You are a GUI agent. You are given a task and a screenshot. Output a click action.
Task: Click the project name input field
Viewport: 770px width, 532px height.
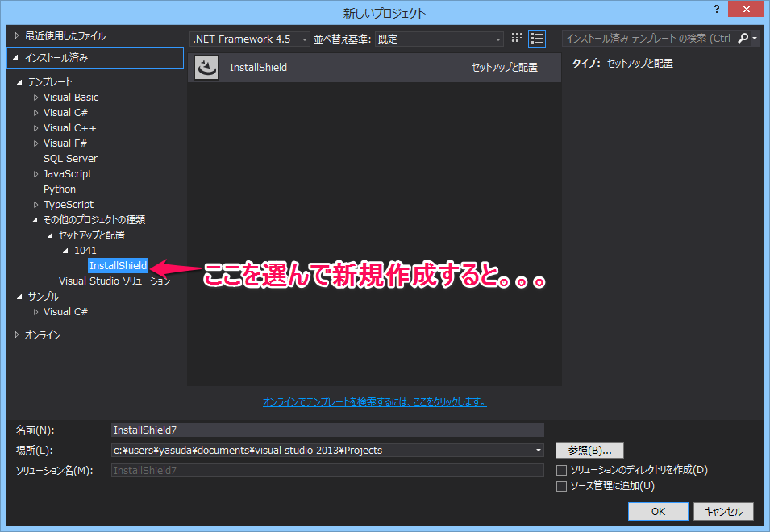[x=327, y=430]
